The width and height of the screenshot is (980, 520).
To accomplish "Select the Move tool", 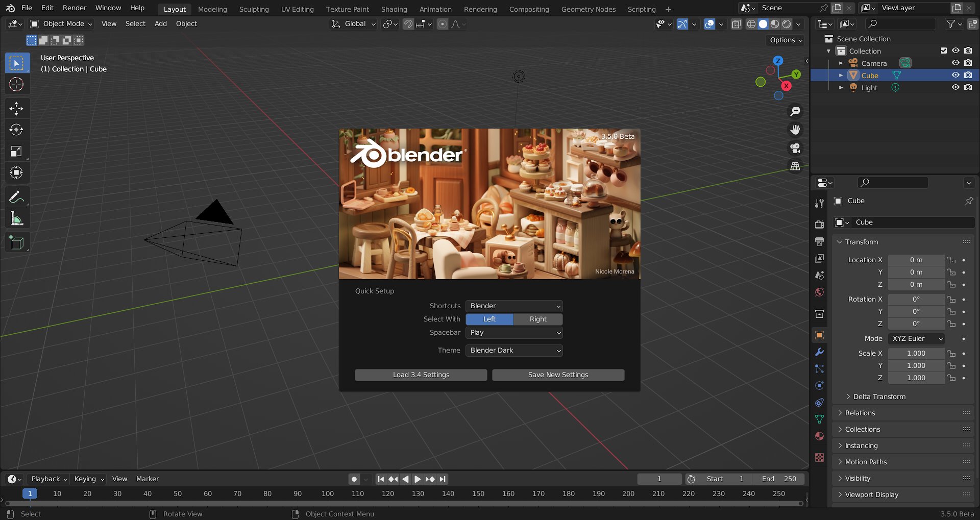I will coord(17,108).
